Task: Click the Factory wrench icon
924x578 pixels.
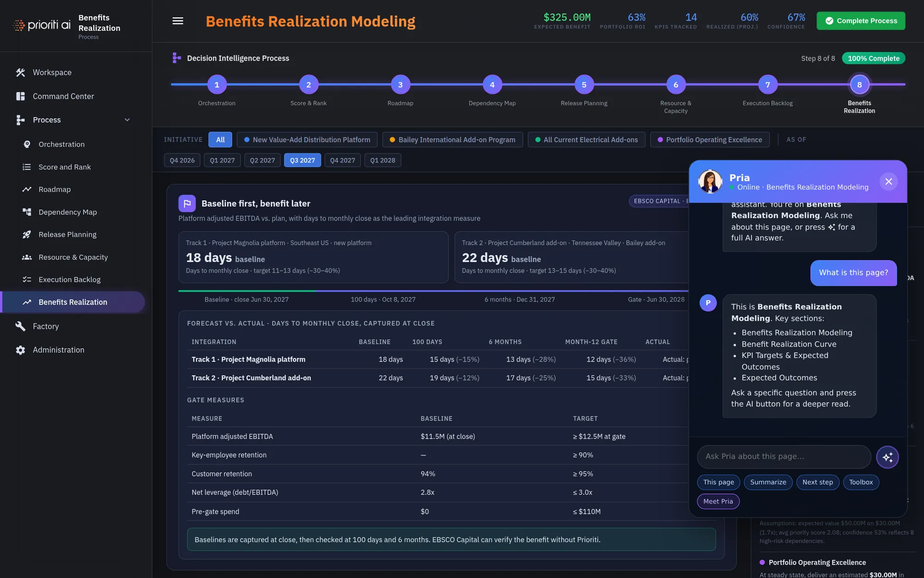Action: [x=20, y=326]
